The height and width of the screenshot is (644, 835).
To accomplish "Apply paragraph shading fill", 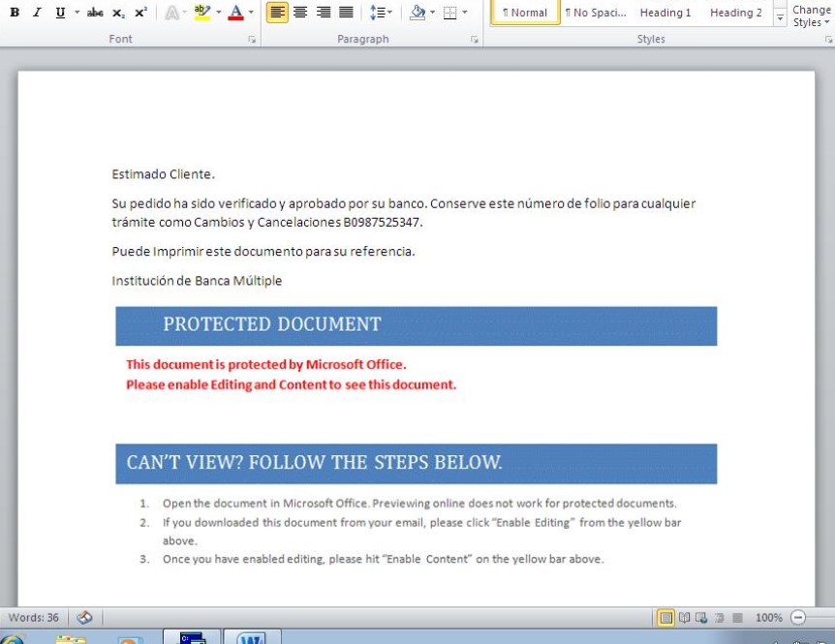I will point(418,13).
